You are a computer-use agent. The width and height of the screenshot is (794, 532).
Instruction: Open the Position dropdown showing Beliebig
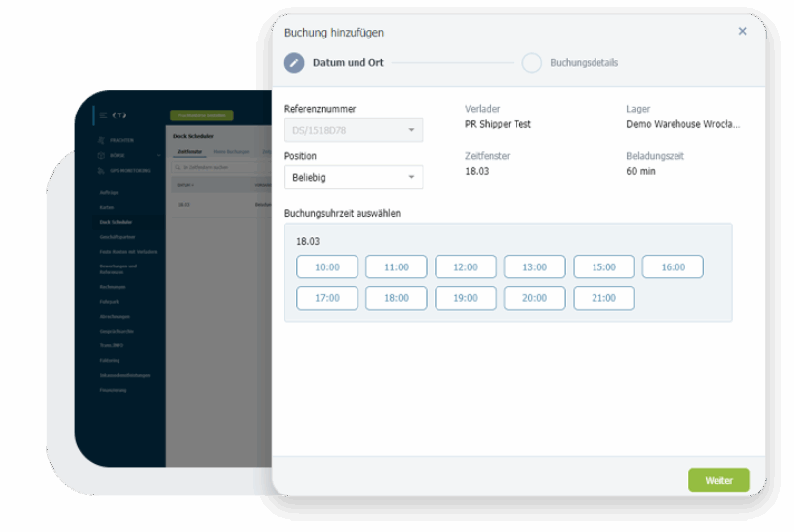click(x=353, y=178)
